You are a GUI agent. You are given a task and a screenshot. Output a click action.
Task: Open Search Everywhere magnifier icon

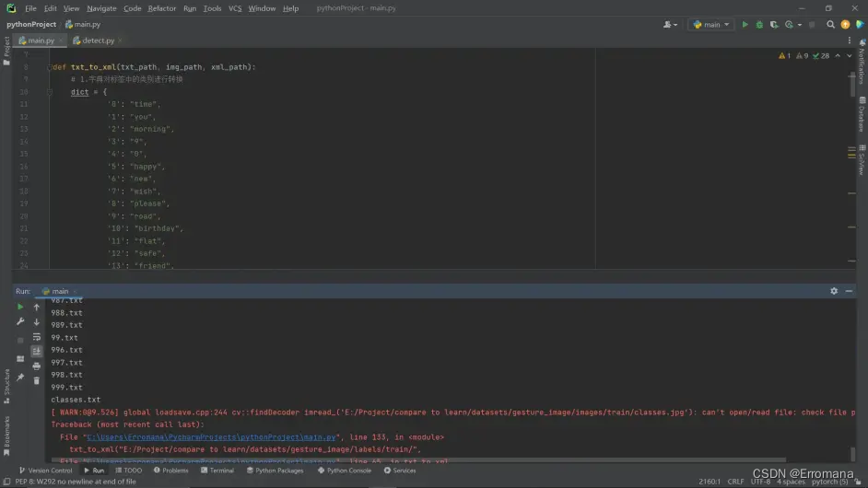pos(830,24)
